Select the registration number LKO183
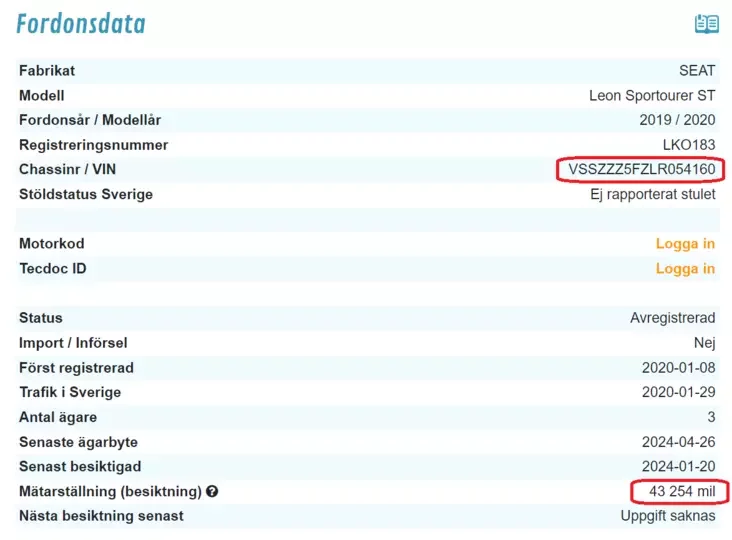 (689, 145)
